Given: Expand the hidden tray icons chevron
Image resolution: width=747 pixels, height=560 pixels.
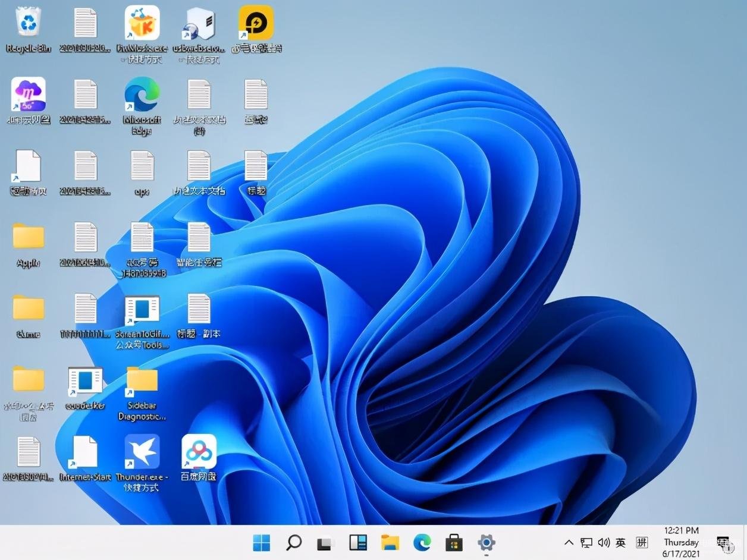Looking at the screenshot, I should click(569, 542).
